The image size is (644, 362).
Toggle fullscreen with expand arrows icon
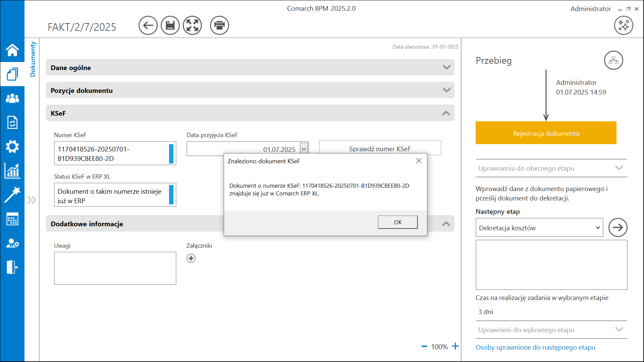click(x=192, y=25)
